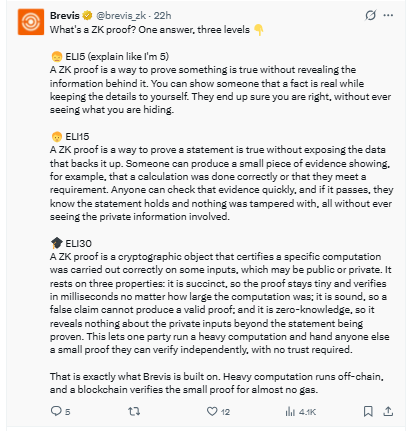Viewport: 411px width, 431px height.
Task: Click the 'That is exactly what Brevis' paragraph
Action: [x=217, y=383]
